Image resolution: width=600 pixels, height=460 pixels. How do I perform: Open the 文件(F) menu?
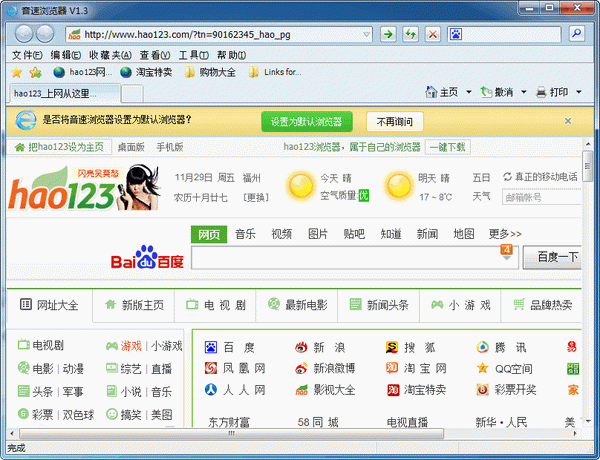click(x=27, y=55)
